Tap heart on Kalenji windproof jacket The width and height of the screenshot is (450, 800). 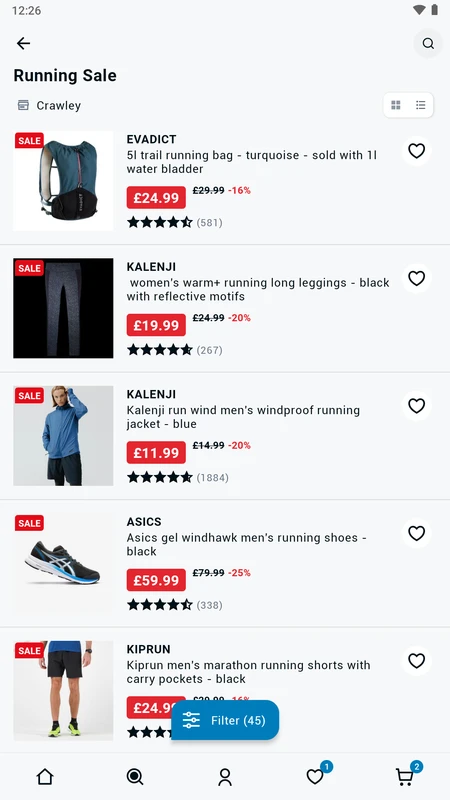(416, 406)
